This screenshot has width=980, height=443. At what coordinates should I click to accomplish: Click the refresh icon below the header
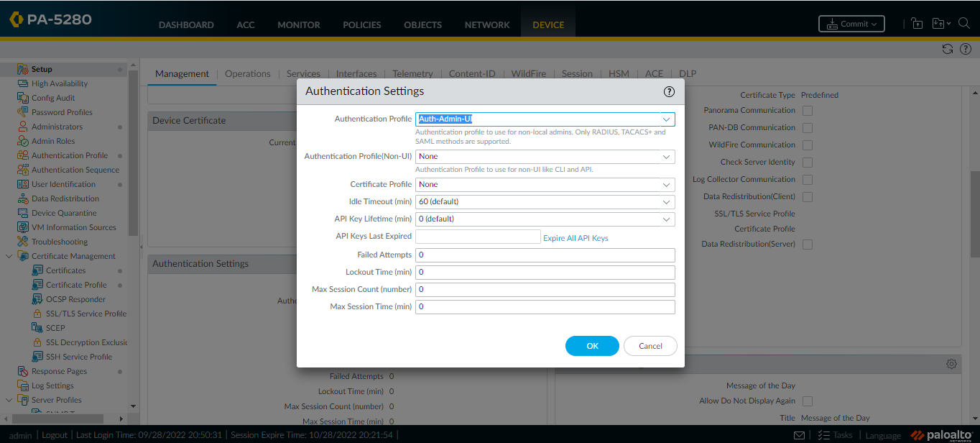pyautogui.click(x=948, y=49)
